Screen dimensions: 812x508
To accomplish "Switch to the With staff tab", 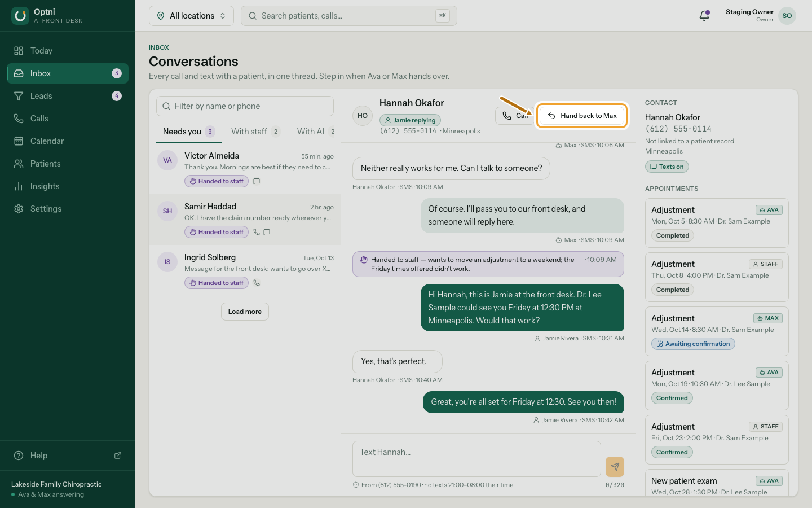I will [x=255, y=132].
